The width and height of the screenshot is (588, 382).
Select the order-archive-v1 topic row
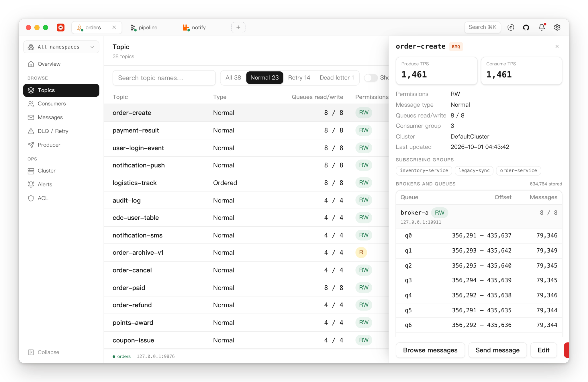(246, 253)
